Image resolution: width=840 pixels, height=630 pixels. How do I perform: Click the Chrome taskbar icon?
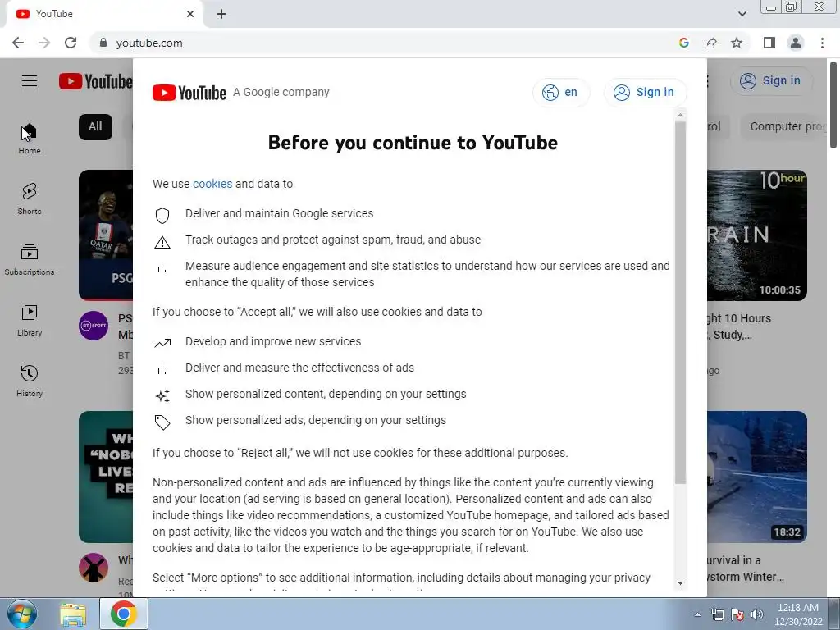click(x=124, y=614)
